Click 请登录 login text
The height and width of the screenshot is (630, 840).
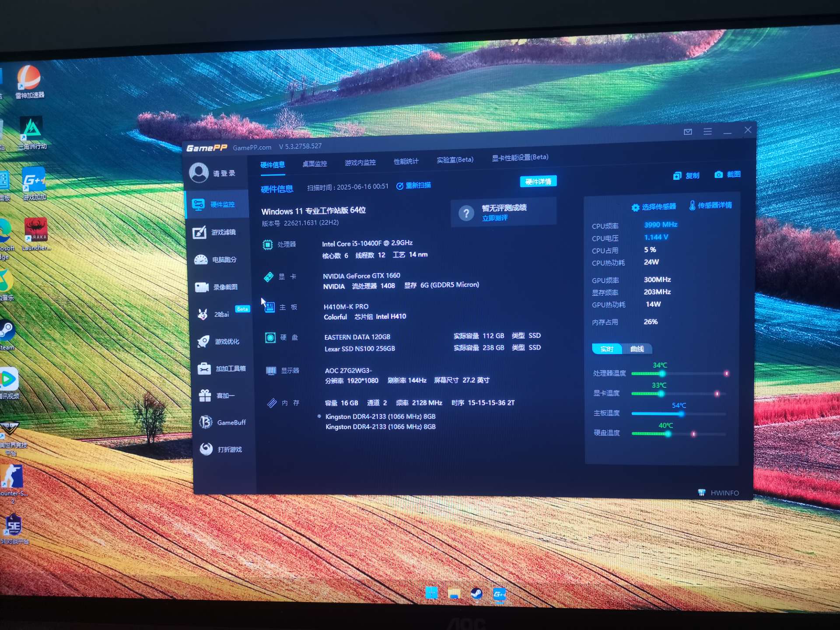[224, 173]
